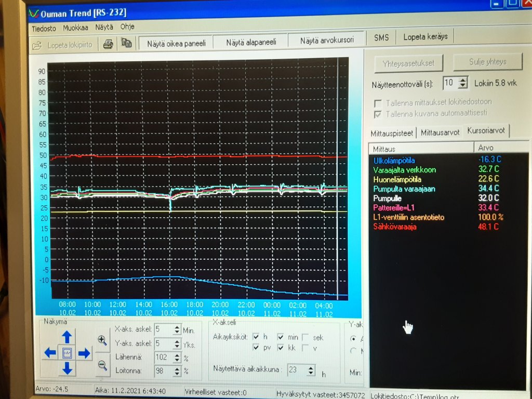Click the 'Yhteysasetukset' button
Image resolution: width=532 pixels, height=399 pixels.
(408, 63)
